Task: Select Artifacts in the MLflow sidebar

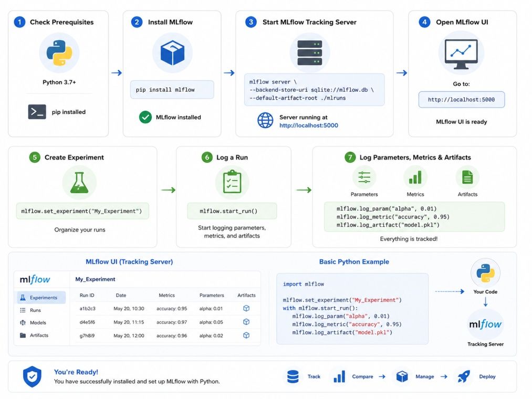Action: [34, 335]
